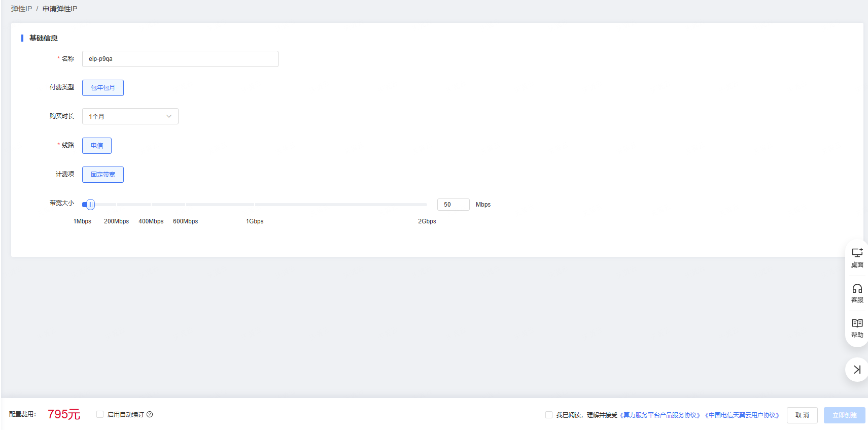Image resolution: width=868 pixels, height=430 pixels.
Task: Check the agreement acceptance checkbox
Action: tap(548, 415)
